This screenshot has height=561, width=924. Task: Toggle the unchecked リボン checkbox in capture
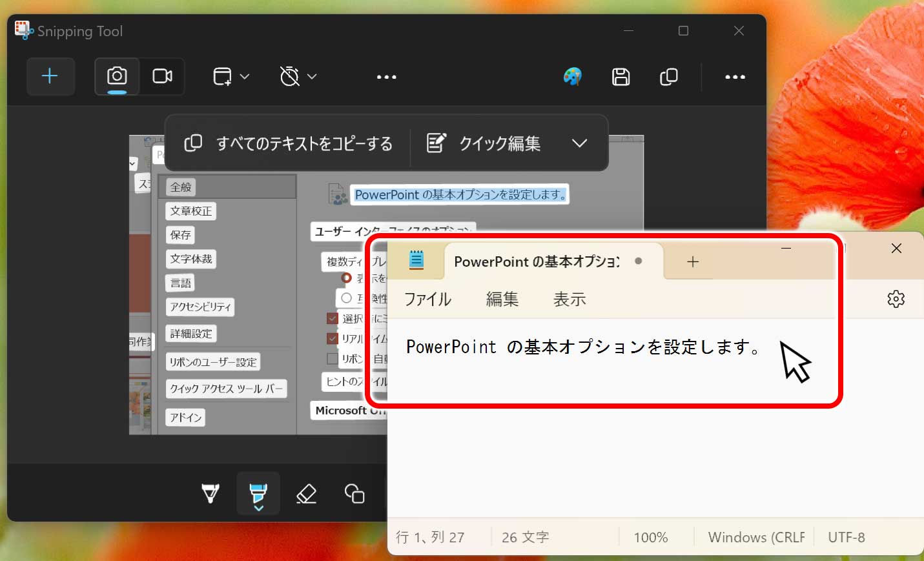pos(333,358)
